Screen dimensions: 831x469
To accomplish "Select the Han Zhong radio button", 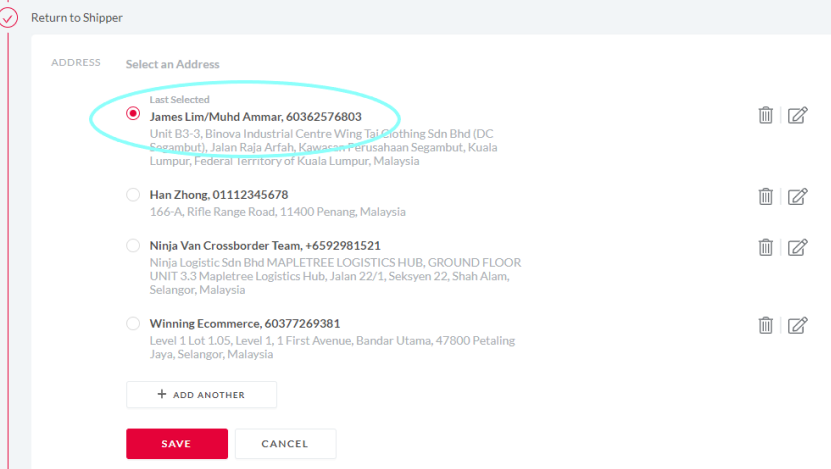I will (x=133, y=194).
